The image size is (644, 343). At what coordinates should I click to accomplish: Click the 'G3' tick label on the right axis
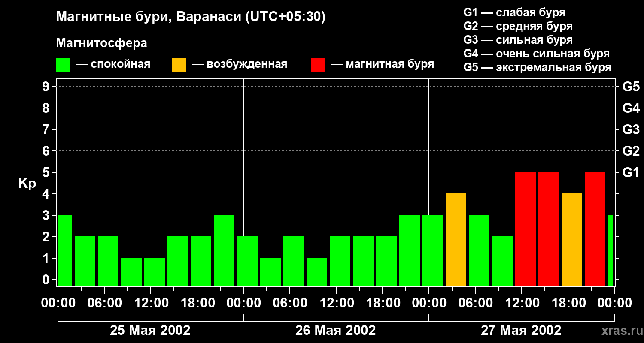631,130
